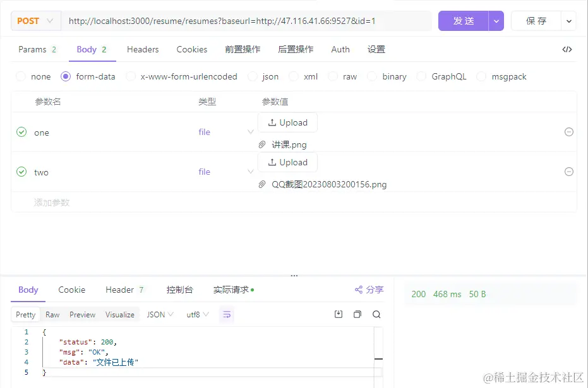
Task: Select the Raw view mode
Action: click(x=52, y=315)
